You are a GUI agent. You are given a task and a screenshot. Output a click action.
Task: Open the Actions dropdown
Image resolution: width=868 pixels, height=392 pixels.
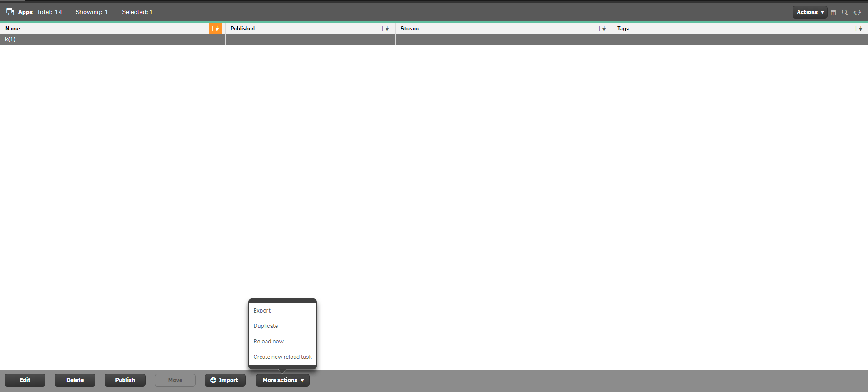pyautogui.click(x=810, y=12)
